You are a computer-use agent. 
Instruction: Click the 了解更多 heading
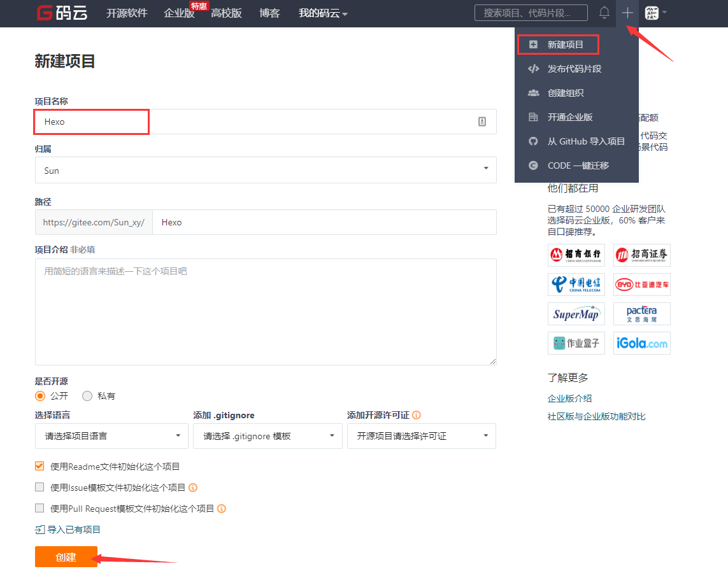tap(568, 377)
